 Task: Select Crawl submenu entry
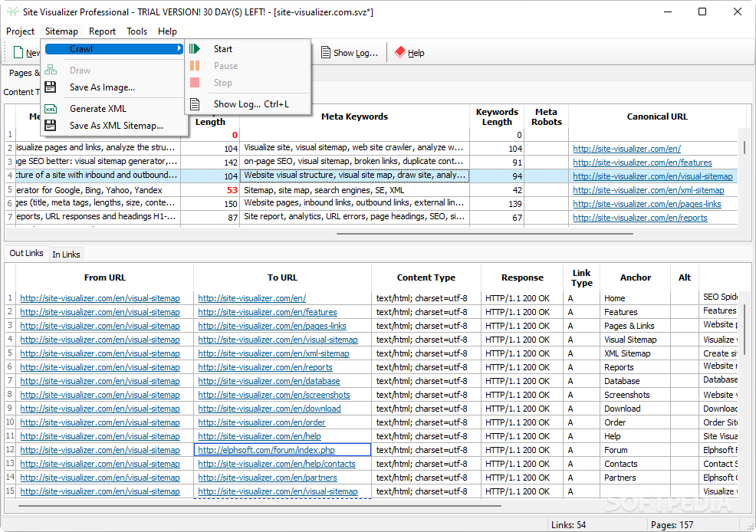114,48
